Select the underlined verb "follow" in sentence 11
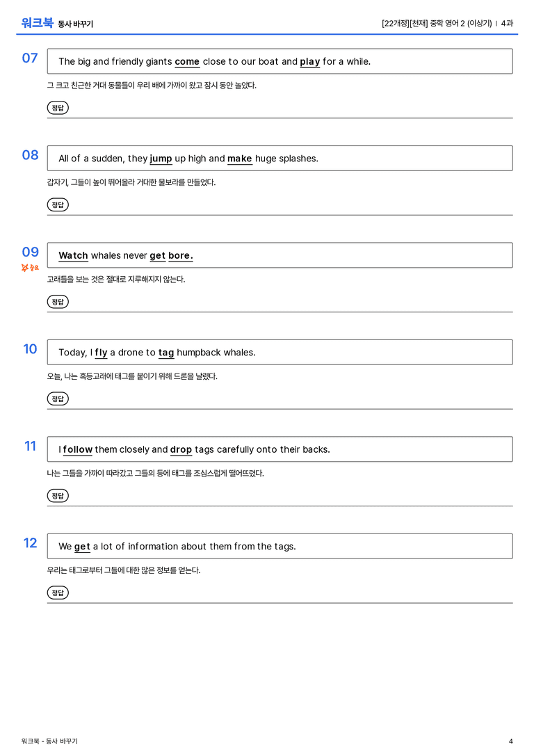The image size is (534, 756). [x=78, y=449]
